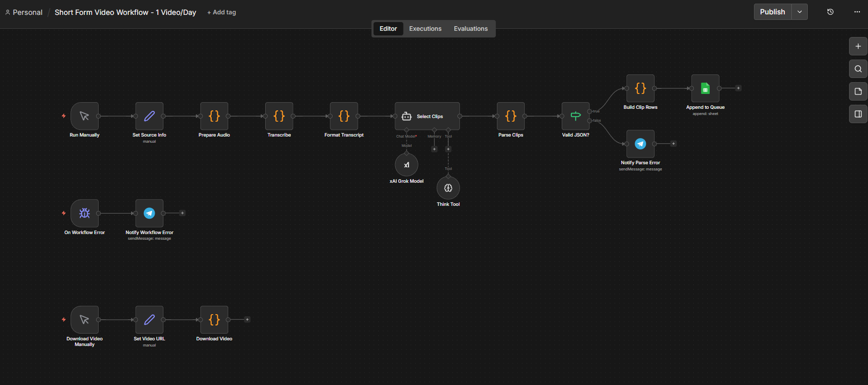Viewport: 868px width, 385px height.
Task: Switch to the Executions tab
Action: [425, 29]
